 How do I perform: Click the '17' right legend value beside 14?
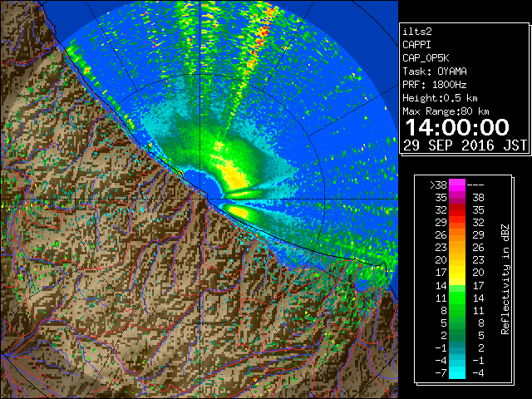pos(479,285)
